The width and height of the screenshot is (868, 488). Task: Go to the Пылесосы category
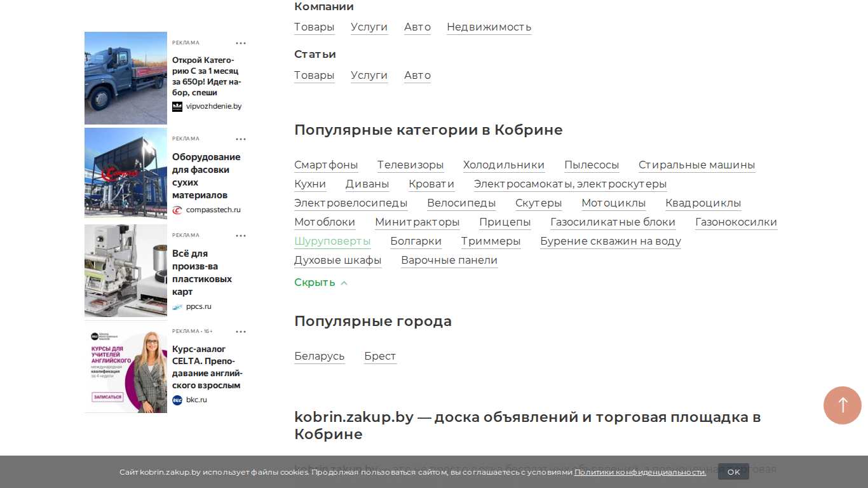click(592, 165)
